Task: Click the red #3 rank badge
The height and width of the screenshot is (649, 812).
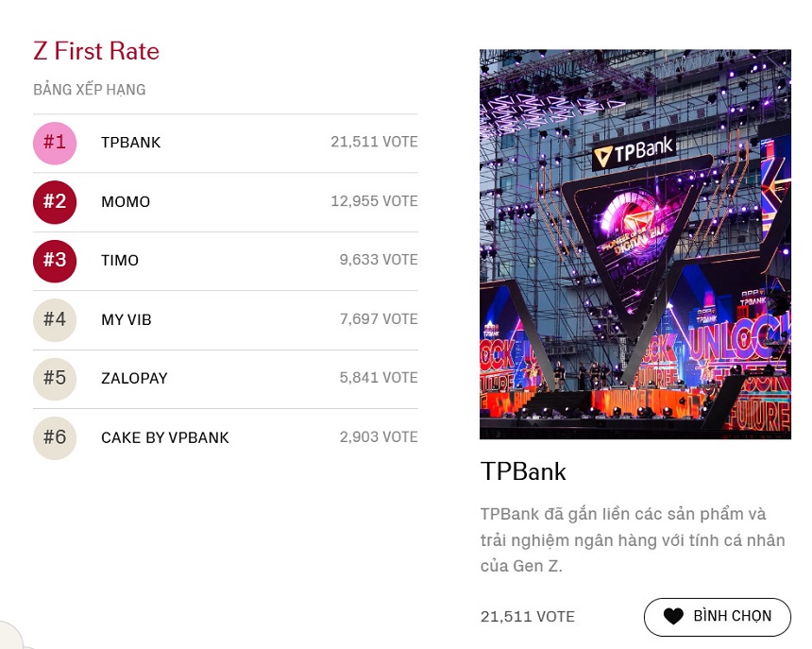Action: coord(55,261)
